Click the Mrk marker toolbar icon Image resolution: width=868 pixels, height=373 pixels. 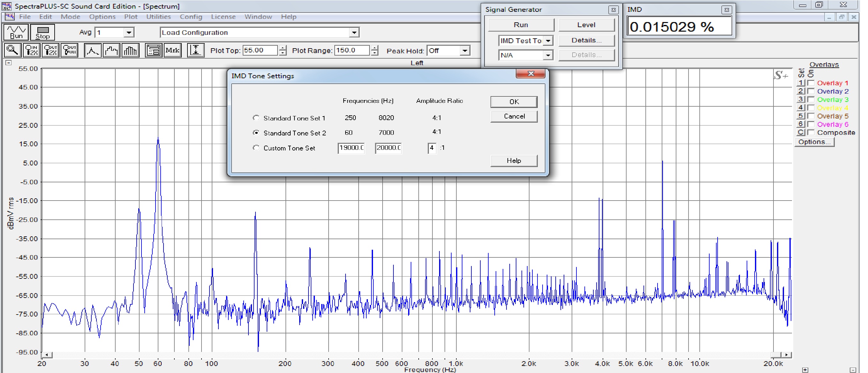[172, 50]
